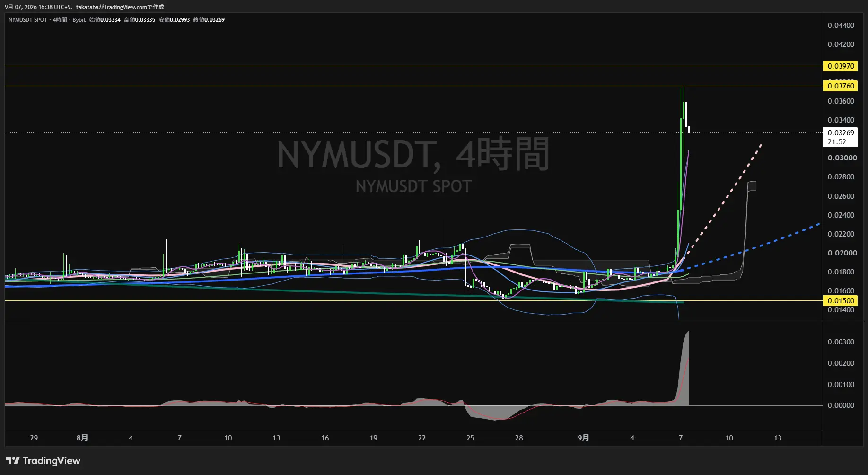Click the 8月 date label on time axis

[x=82, y=438]
